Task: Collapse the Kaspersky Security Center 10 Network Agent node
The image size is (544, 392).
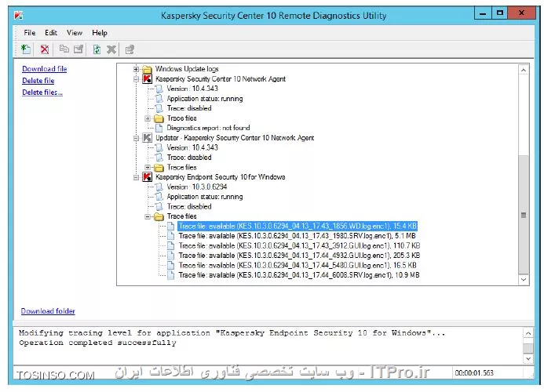Action: pyautogui.click(x=136, y=79)
